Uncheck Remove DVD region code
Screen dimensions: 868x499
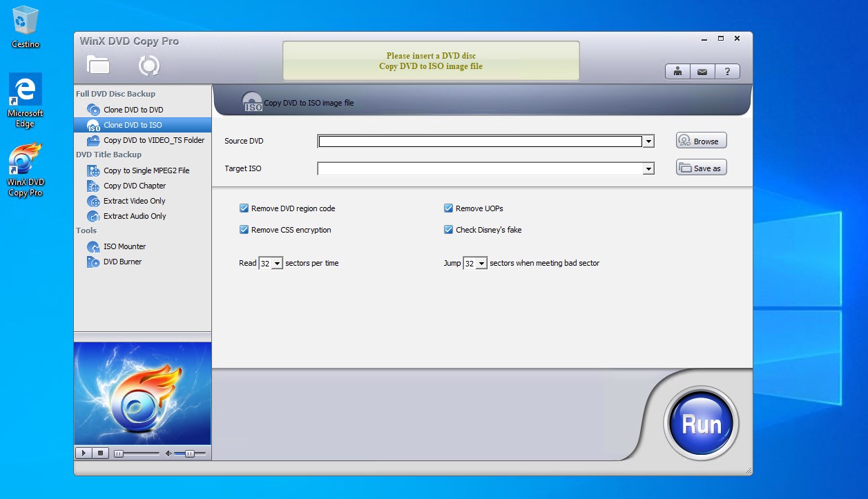tap(244, 208)
